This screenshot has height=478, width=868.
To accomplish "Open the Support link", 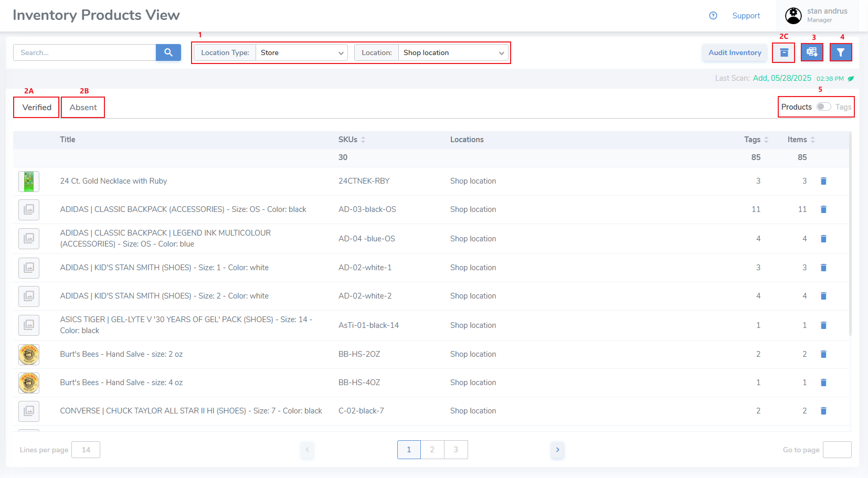I will 746,16.
